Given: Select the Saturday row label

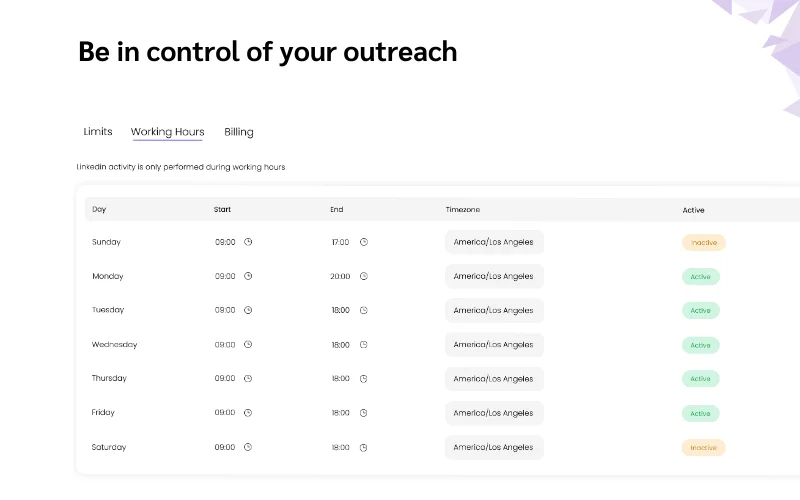Looking at the screenshot, I should (109, 447).
